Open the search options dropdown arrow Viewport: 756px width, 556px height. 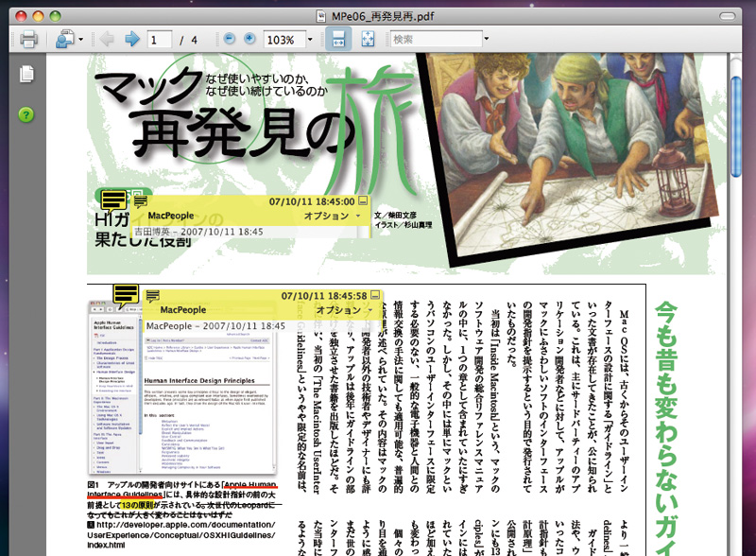487,39
